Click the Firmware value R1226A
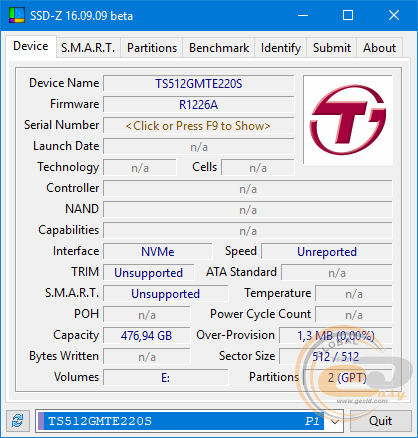418x438 pixels. tap(199, 105)
